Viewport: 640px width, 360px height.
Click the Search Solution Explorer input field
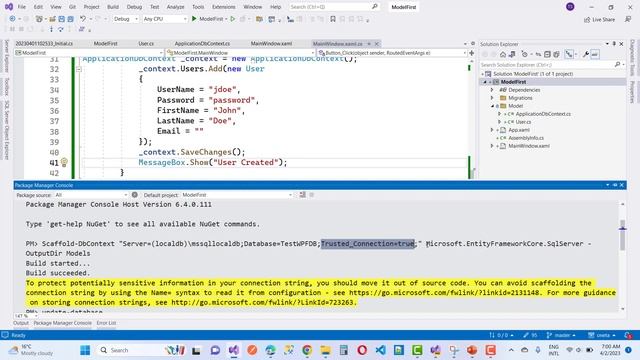click(x=546, y=64)
